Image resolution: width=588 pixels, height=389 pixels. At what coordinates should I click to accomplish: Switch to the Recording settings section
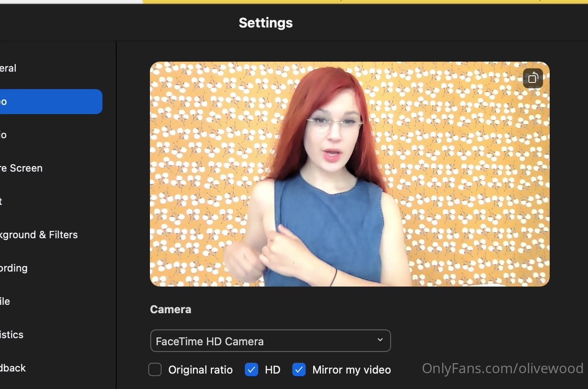(x=14, y=268)
